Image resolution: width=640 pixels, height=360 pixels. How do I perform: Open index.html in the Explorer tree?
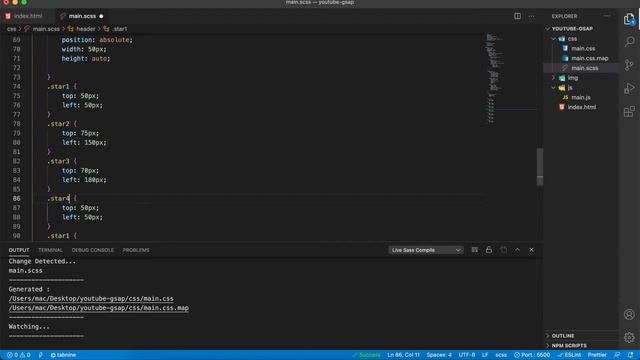click(x=582, y=107)
